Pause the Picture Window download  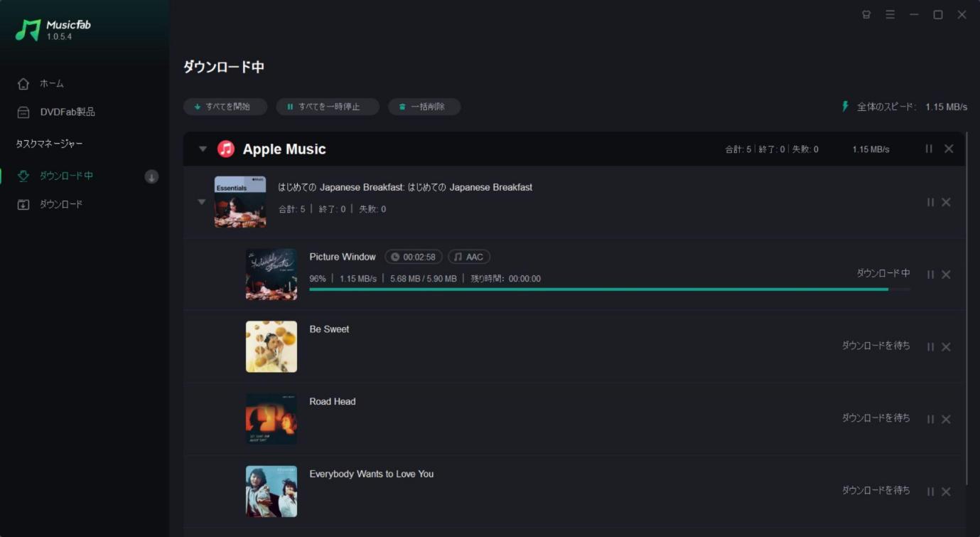point(930,275)
